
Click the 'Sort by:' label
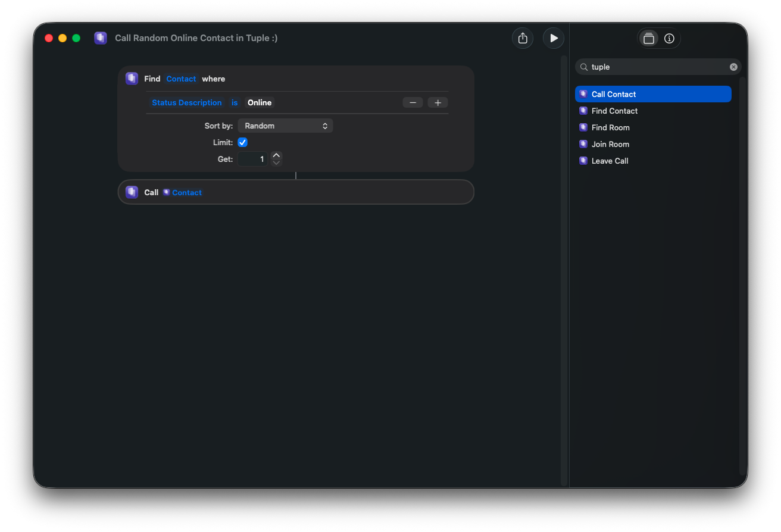tap(218, 126)
